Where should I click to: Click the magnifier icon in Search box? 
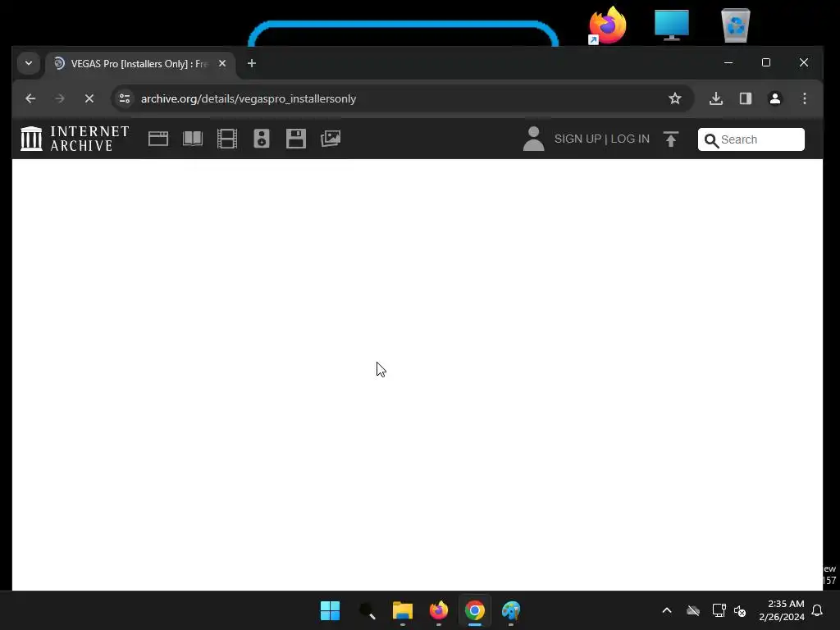click(711, 140)
